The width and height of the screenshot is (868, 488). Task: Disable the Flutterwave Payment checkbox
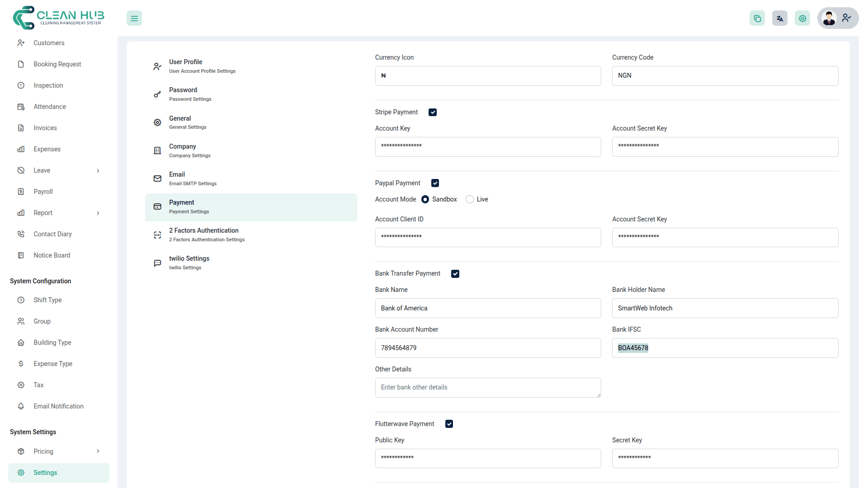click(x=449, y=424)
